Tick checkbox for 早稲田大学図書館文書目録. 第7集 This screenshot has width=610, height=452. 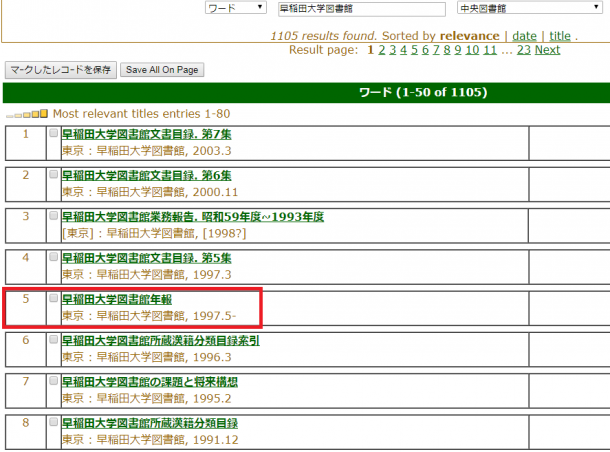pos(54,133)
